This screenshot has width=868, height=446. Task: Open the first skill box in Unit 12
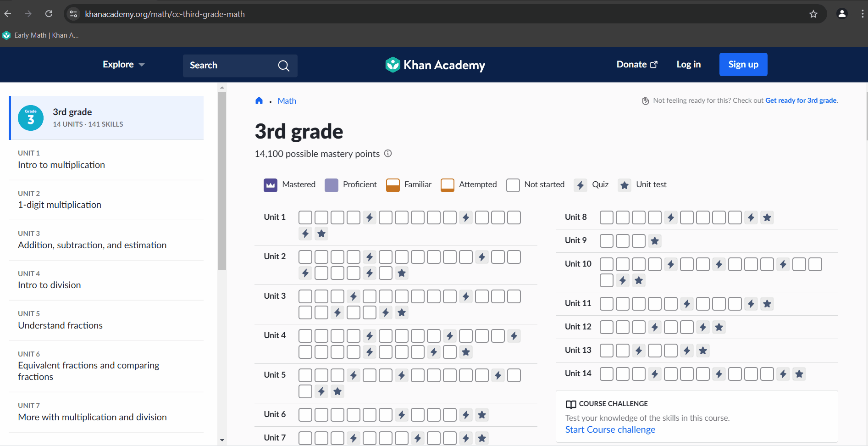click(607, 327)
